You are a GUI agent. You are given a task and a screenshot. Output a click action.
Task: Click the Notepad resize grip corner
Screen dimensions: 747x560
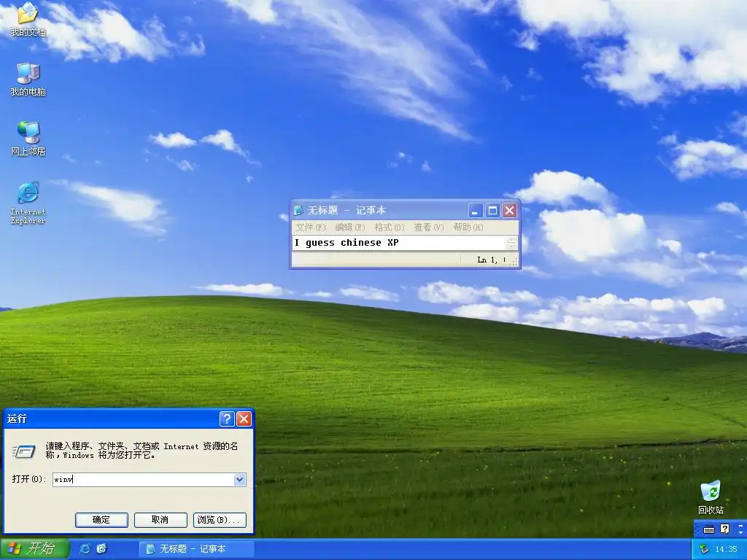point(514,262)
